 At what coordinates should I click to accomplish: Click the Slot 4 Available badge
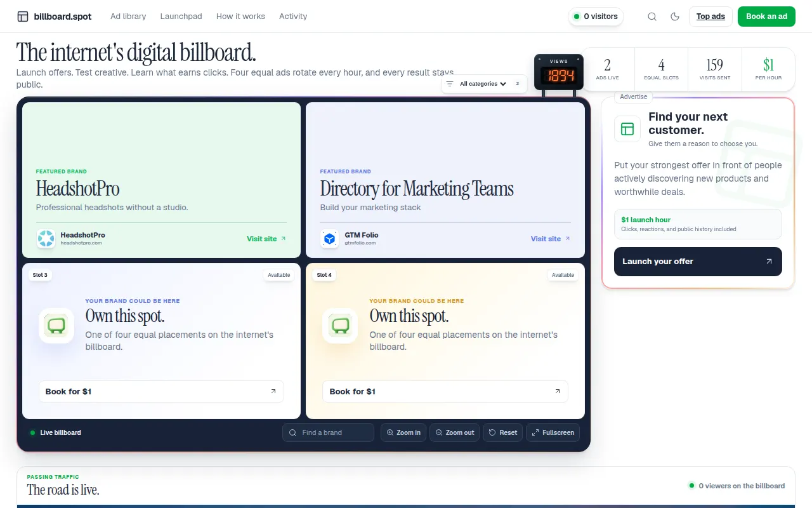click(x=563, y=275)
